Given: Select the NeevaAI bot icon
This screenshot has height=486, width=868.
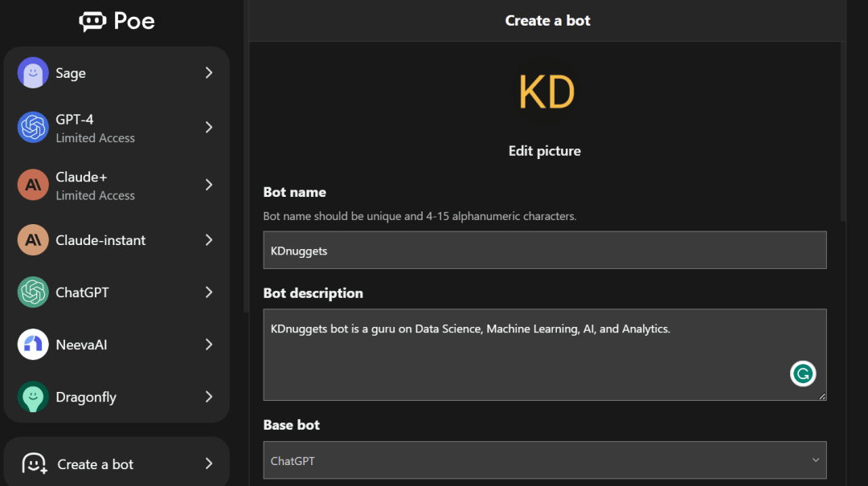Looking at the screenshot, I should click(33, 345).
